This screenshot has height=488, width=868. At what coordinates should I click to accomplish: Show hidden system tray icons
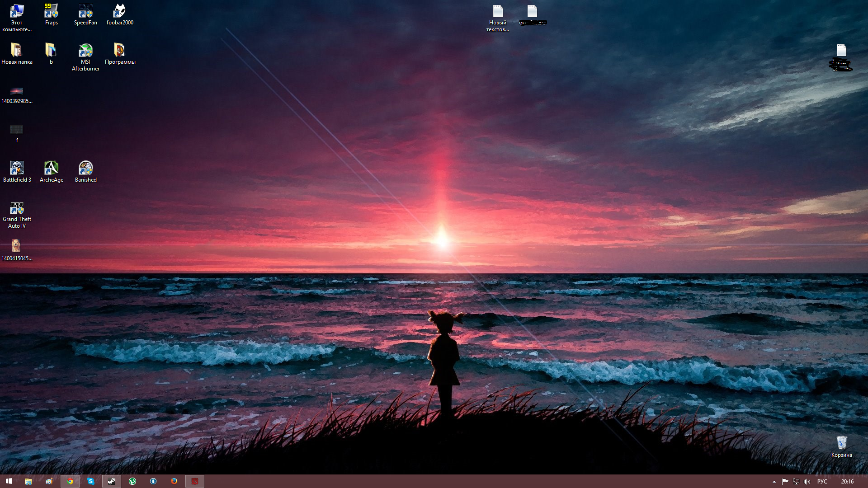point(774,482)
